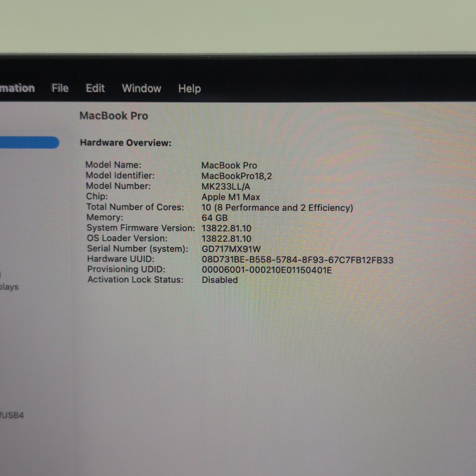
Task: Click the Activation Lock Status Disabled entry
Action: [220, 280]
